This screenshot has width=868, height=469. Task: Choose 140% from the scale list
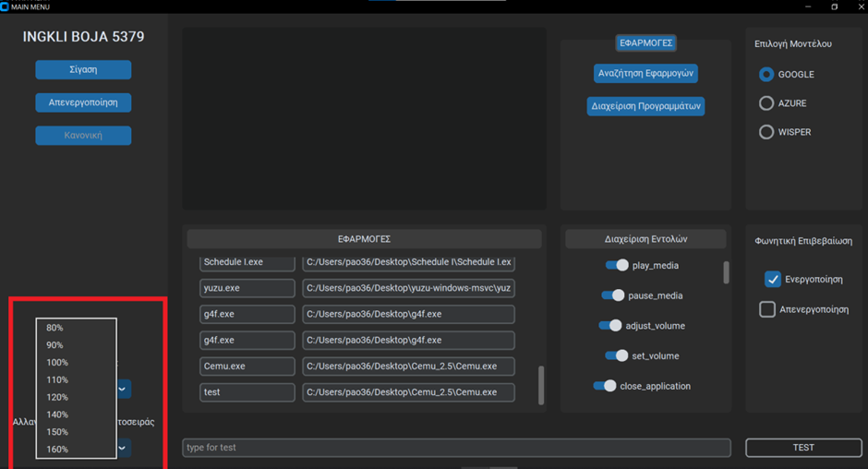click(x=77, y=415)
